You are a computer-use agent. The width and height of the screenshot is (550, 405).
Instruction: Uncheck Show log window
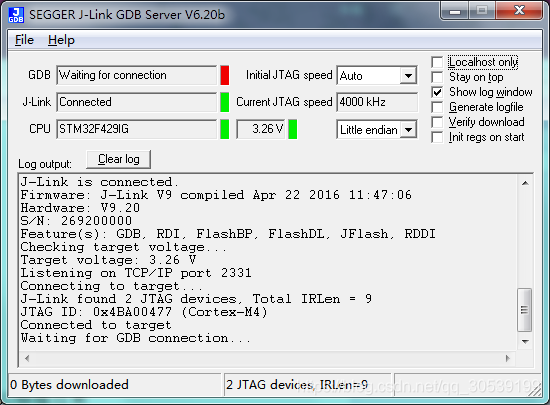tap(437, 92)
